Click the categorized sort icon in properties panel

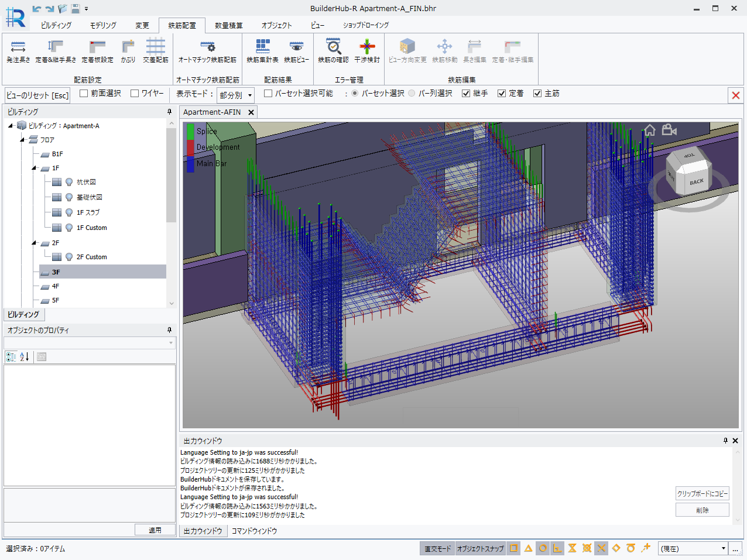click(11, 356)
